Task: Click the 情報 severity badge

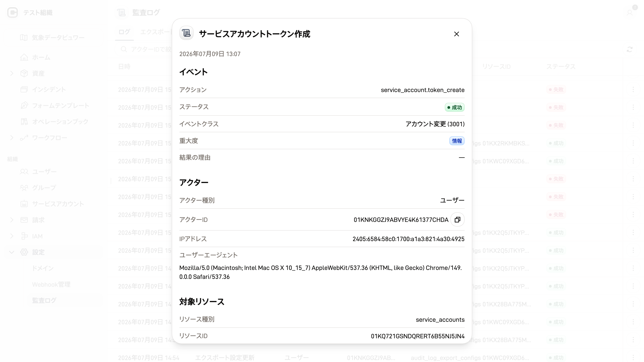Action: [x=457, y=141]
